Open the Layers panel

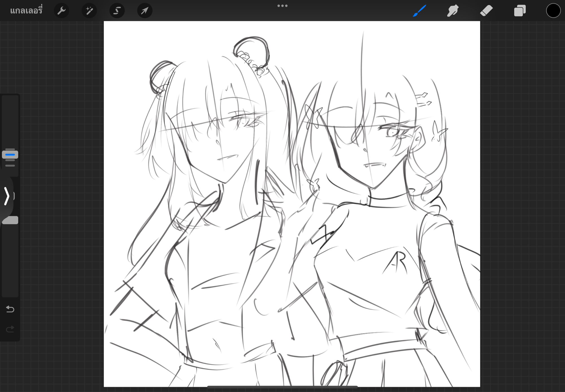tap(520, 11)
